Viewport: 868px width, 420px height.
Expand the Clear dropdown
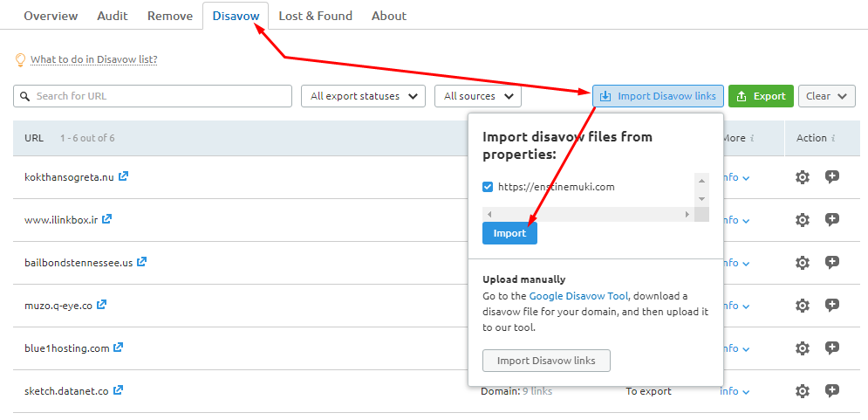(827, 96)
